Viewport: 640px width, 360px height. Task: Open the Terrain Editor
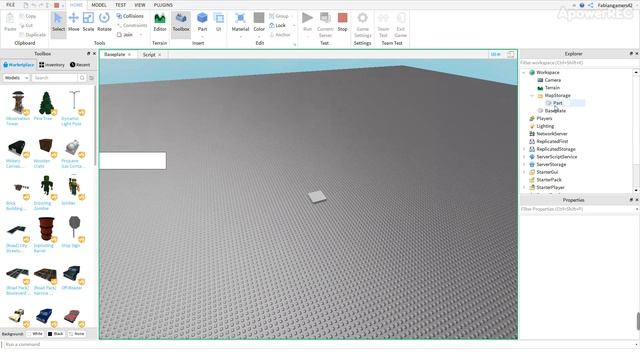click(x=160, y=22)
